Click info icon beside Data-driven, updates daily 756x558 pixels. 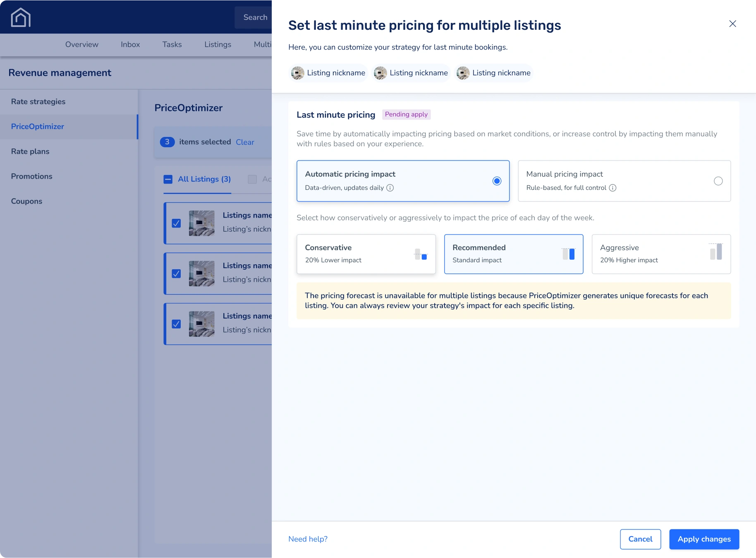pyautogui.click(x=390, y=188)
